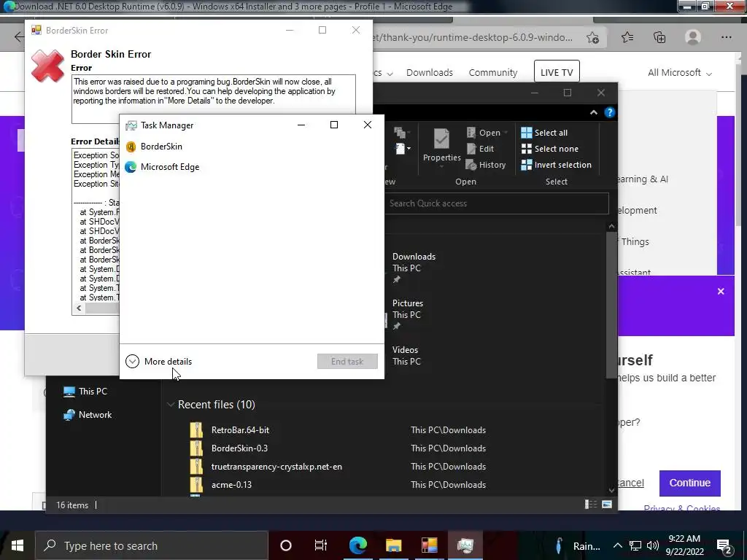
Task: Open Edge settings and more menu
Action: (x=726, y=37)
